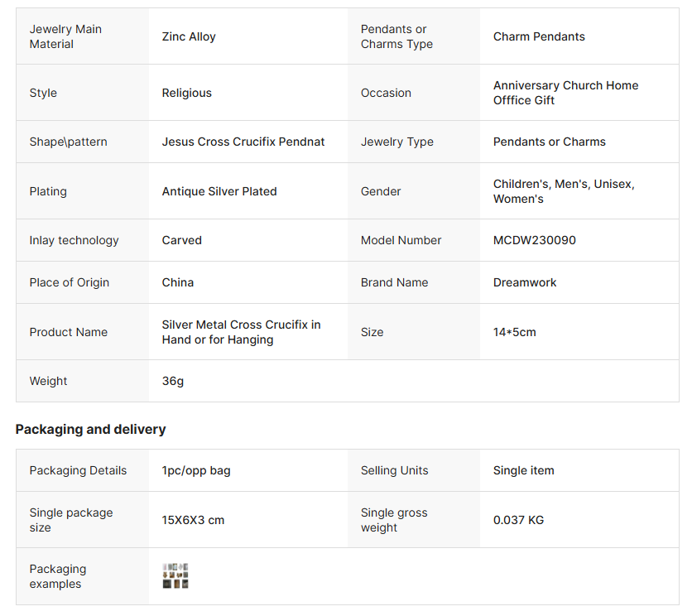Click the "Dreamwork" brand name value
692x616 pixels.
click(525, 282)
